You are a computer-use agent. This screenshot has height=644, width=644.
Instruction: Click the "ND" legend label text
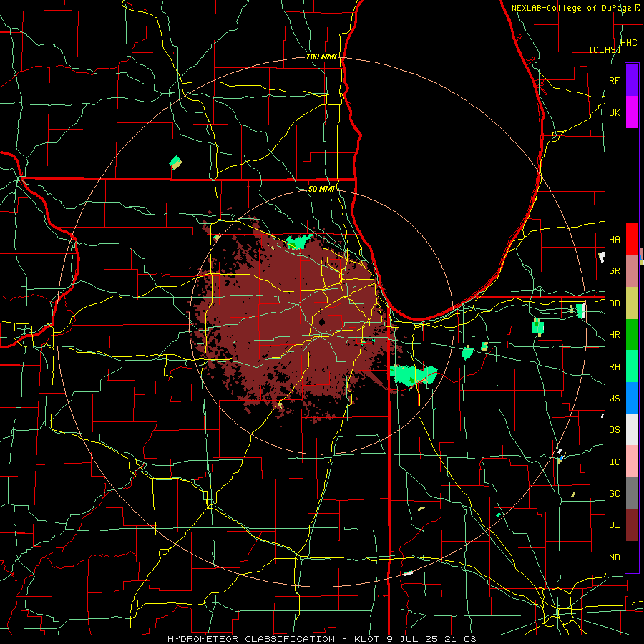click(x=614, y=557)
